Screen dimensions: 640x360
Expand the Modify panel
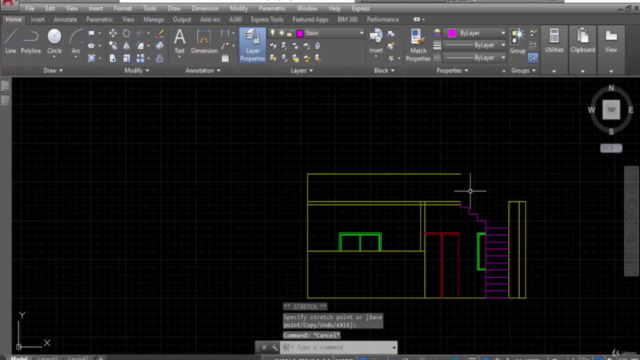pyautogui.click(x=137, y=71)
